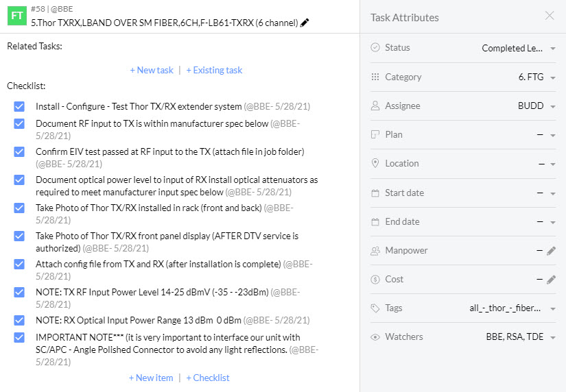
Task: Click the + Checklist link
Action: (x=208, y=378)
